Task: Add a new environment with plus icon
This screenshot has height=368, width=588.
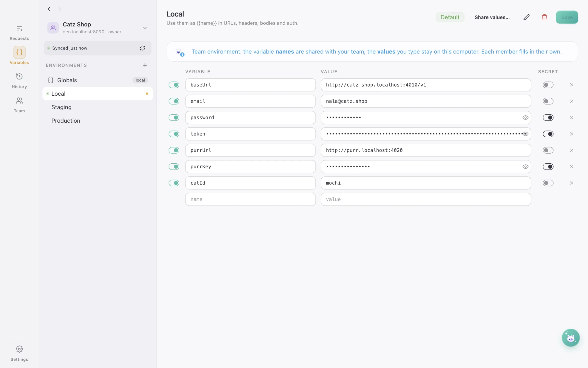Action: click(145, 65)
